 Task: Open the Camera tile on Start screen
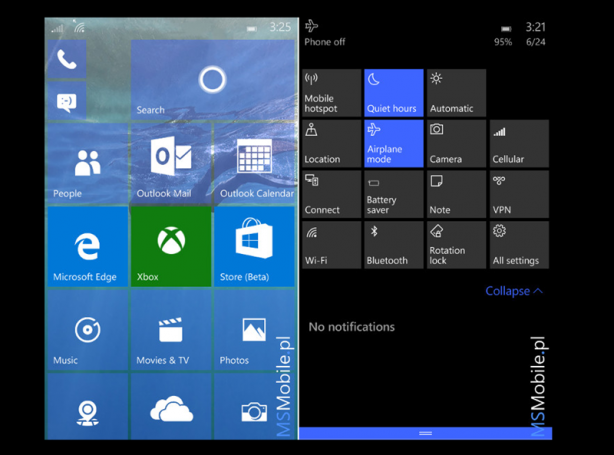[255, 406]
